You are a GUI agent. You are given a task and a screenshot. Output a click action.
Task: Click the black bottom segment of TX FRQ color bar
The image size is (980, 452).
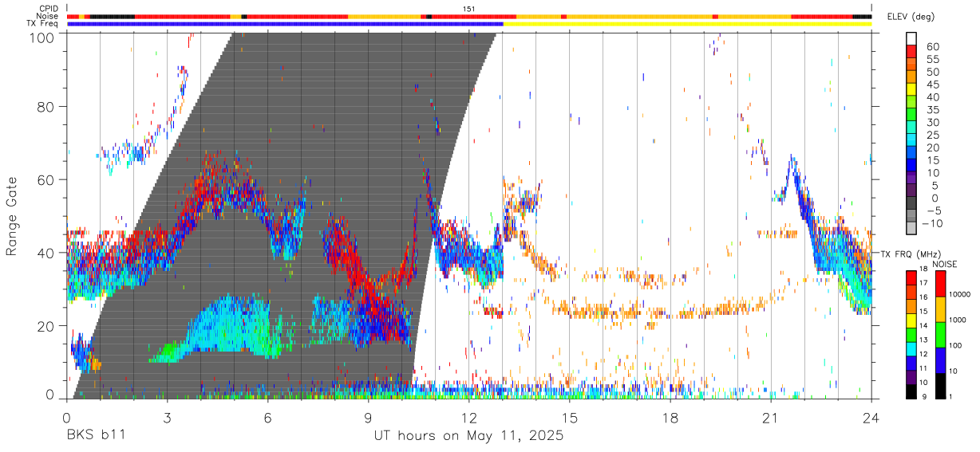tap(912, 391)
